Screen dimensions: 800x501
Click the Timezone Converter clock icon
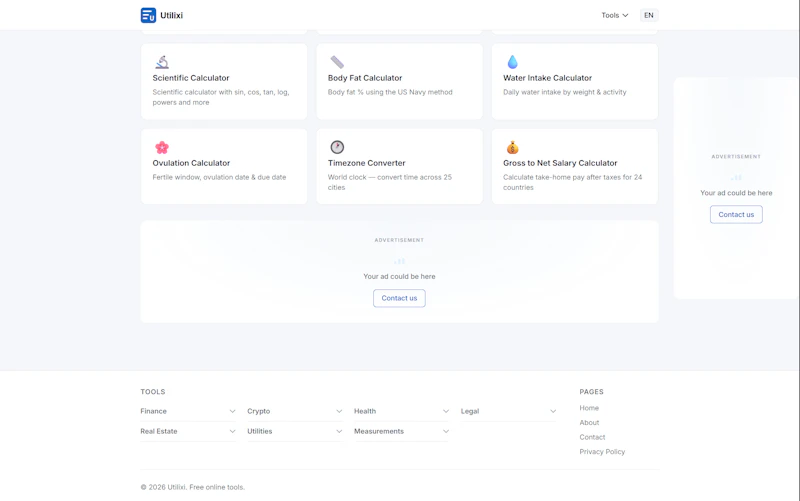coord(337,147)
